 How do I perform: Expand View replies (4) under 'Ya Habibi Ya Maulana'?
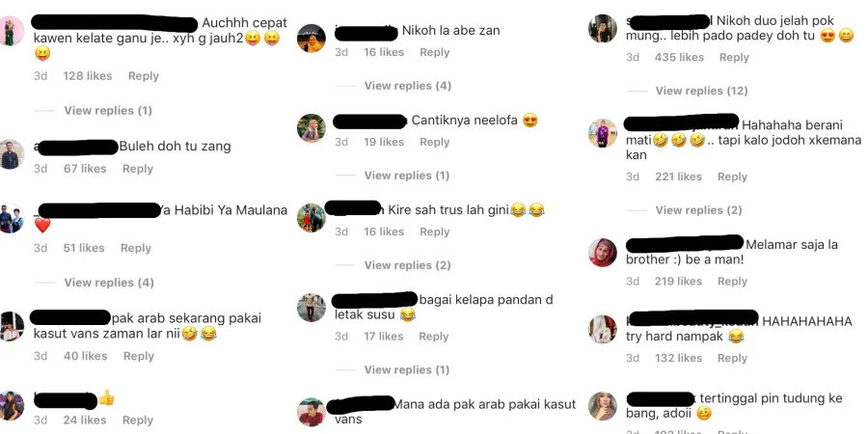pyautogui.click(x=108, y=283)
